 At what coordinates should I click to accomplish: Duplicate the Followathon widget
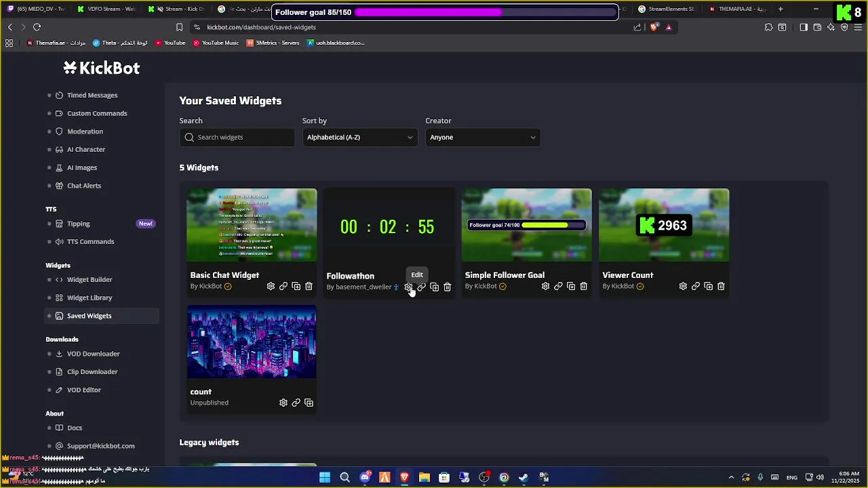tap(434, 287)
